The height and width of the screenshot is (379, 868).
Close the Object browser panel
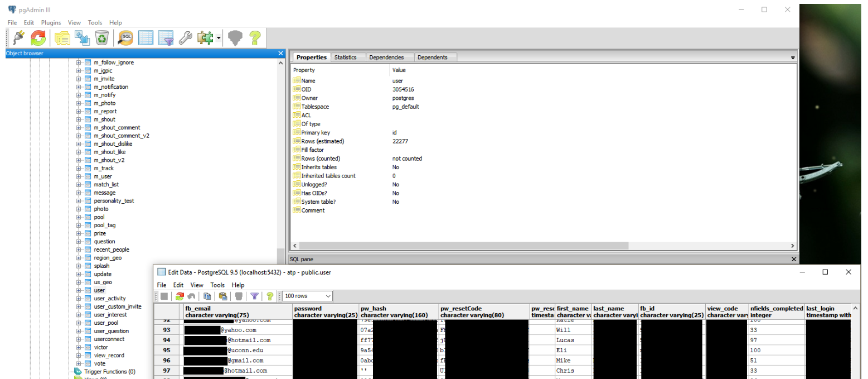(281, 54)
